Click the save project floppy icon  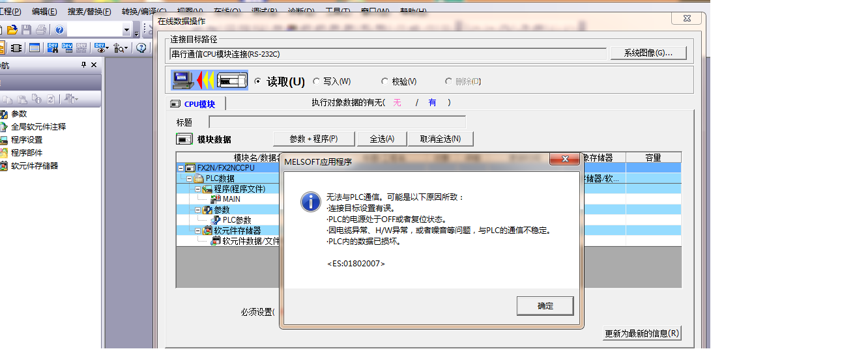click(26, 30)
